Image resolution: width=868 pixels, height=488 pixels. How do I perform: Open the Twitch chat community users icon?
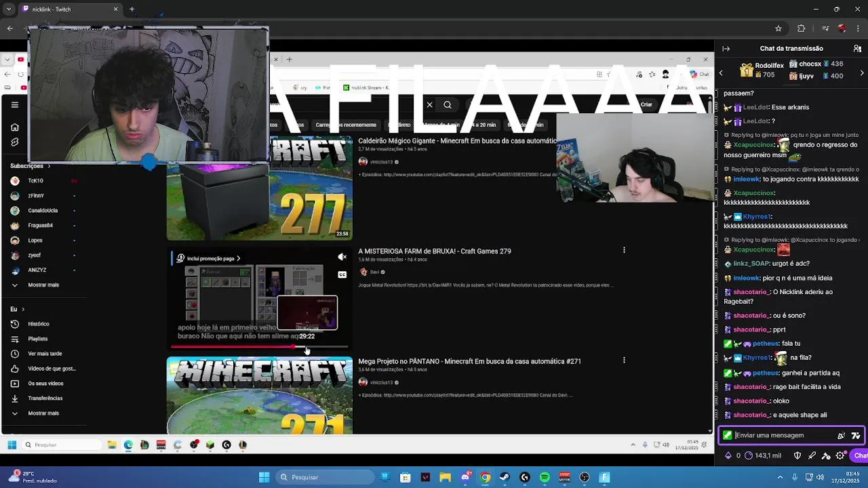coord(857,49)
